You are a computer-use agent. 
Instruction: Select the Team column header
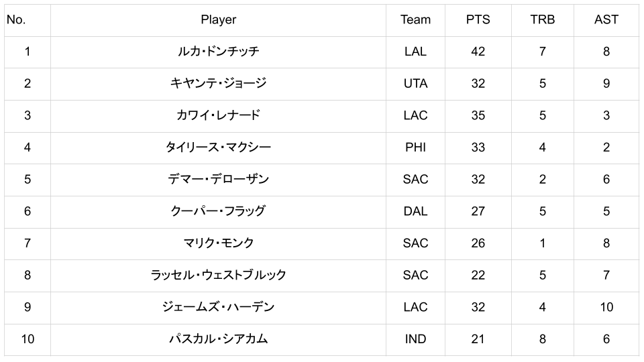tap(415, 19)
